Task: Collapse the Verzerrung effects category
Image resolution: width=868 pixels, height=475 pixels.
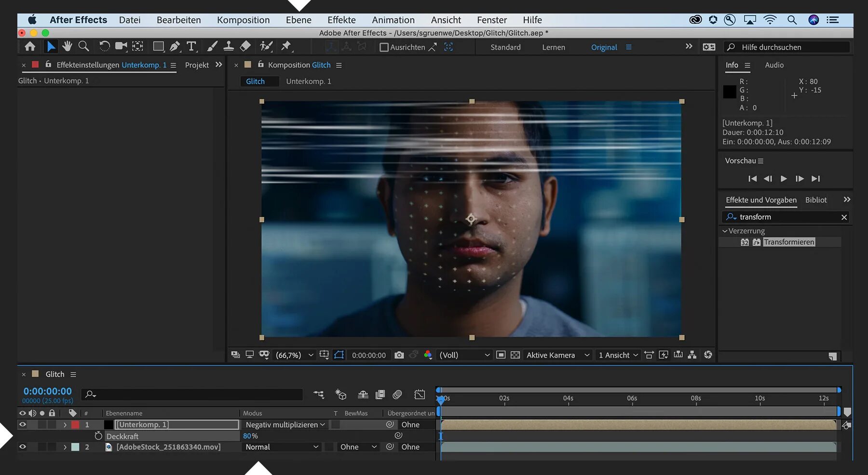Action: pos(725,231)
